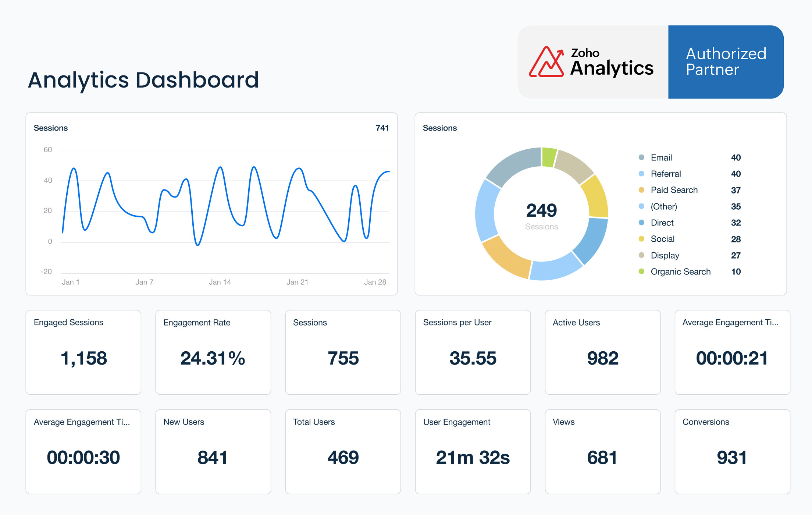Click the Organic Search green legend dot

641,271
